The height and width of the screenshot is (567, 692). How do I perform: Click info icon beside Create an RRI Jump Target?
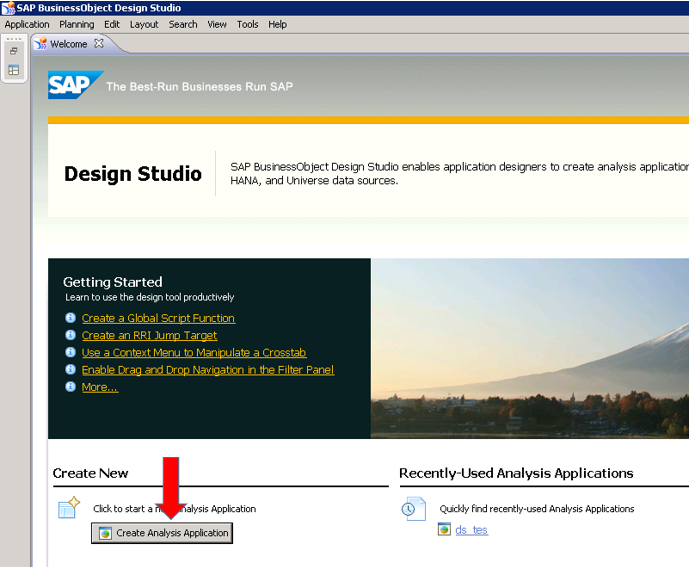[71, 335]
